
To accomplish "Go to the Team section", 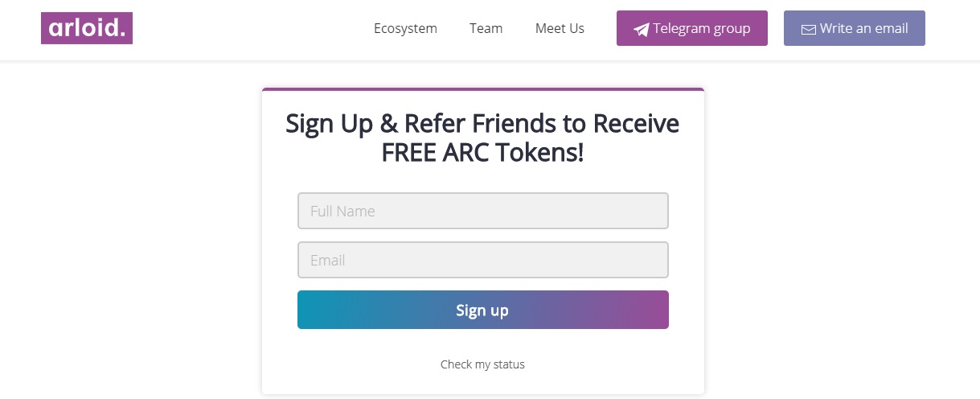I will click(486, 28).
